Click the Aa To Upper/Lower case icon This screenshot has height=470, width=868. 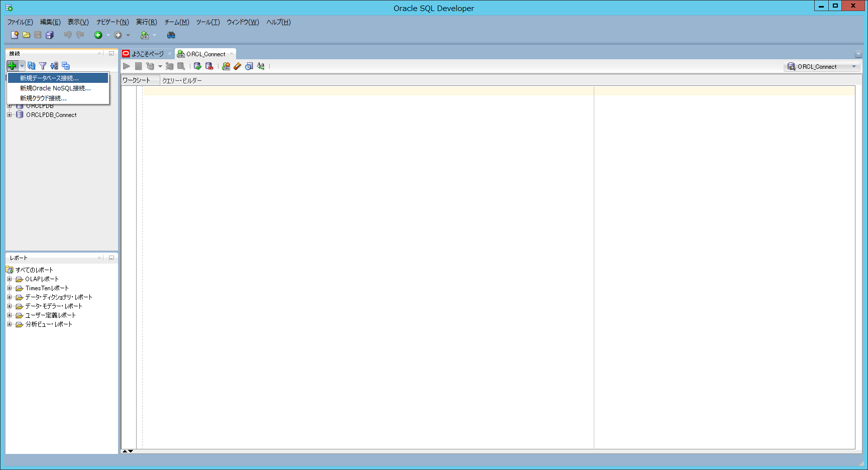(x=261, y=66)
